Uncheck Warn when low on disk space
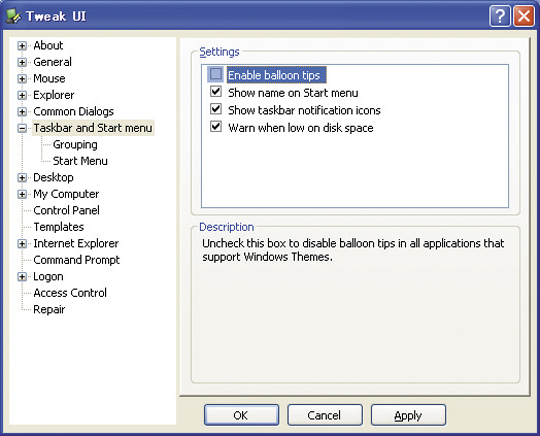Screen dimensions: 540x436 pos(216,127)
